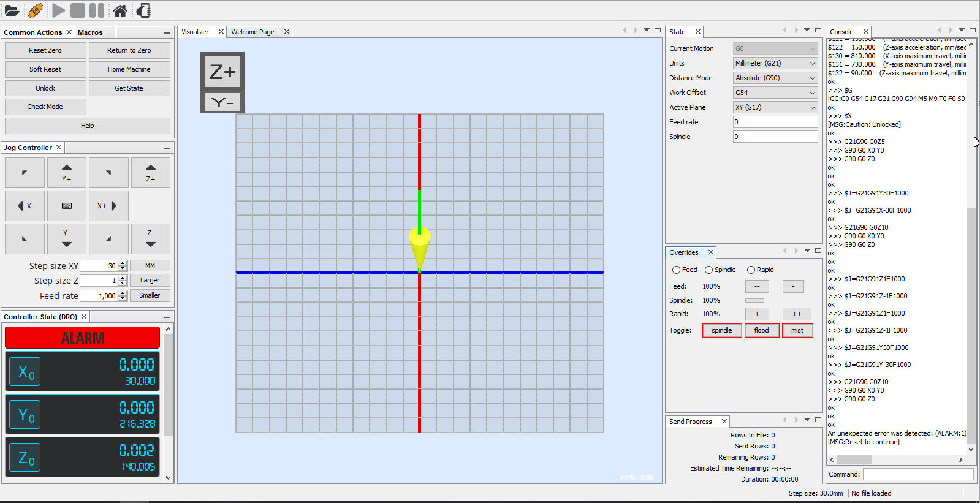Zero the Z axis with Z0 button
This screenshot has width=980, height=503.
pos(26,458)
